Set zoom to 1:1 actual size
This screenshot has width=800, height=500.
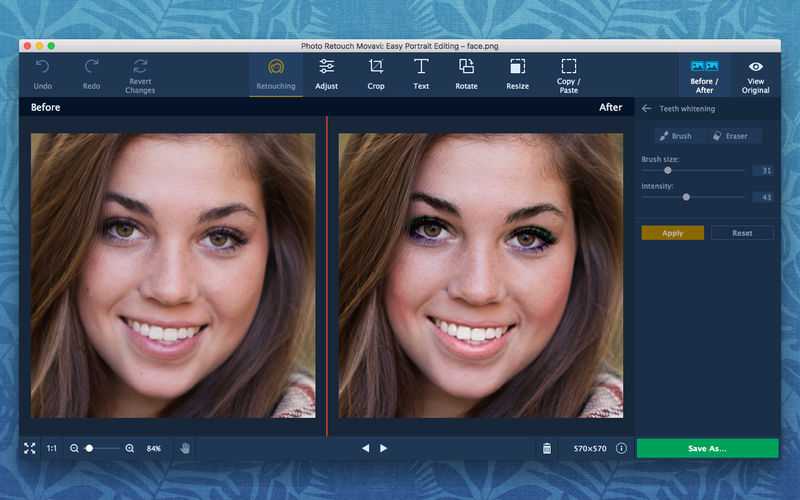pos(52,448)
